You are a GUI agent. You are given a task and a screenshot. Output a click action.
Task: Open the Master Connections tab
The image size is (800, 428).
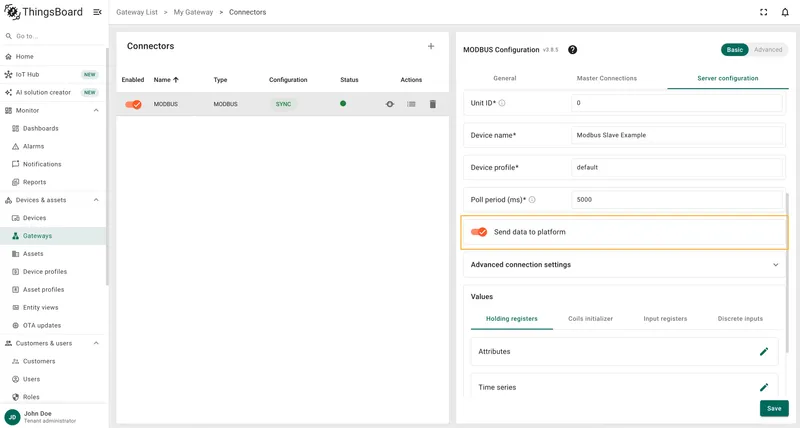(x=607, y=79)
